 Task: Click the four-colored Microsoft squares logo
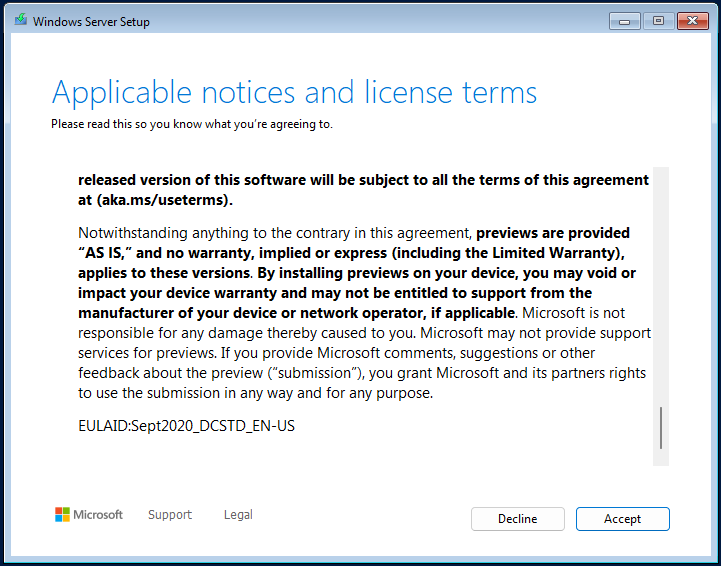coord(62,515)
